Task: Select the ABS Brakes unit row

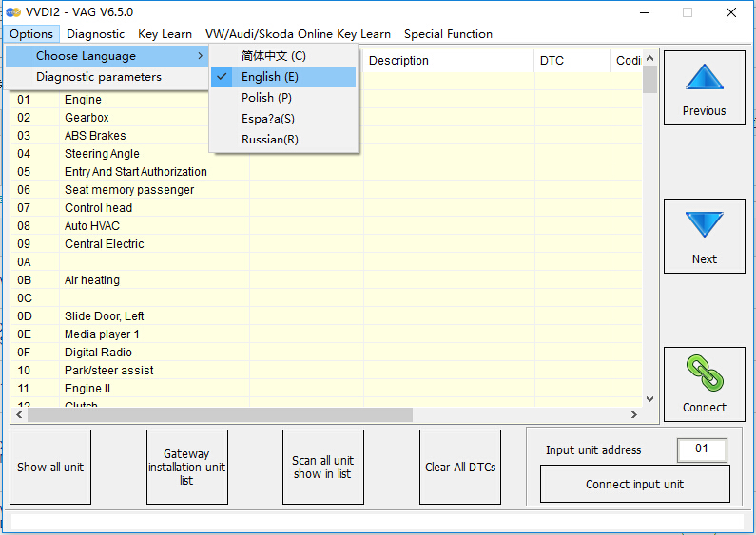Action: pyautogui.click(x=95, y=136)
